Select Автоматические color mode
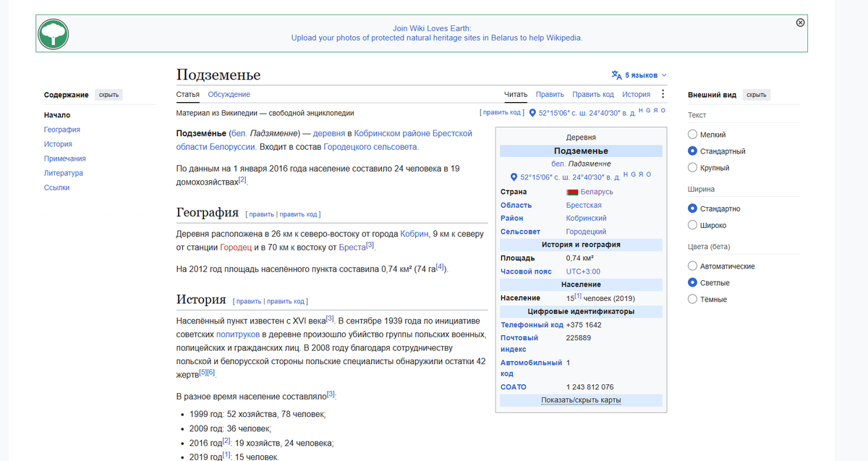The image size is (868, 461). (692, 266)
